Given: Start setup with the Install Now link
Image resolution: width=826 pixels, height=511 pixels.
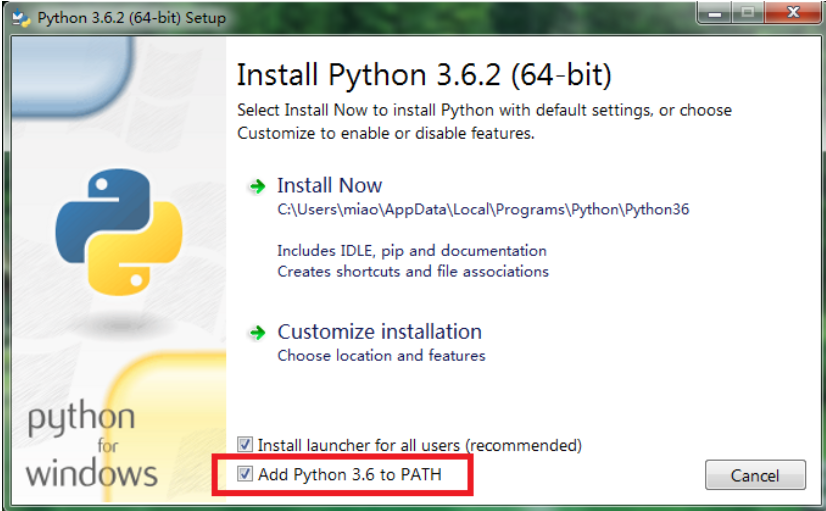Looking at the screenshot, I should tap(329, 186).
